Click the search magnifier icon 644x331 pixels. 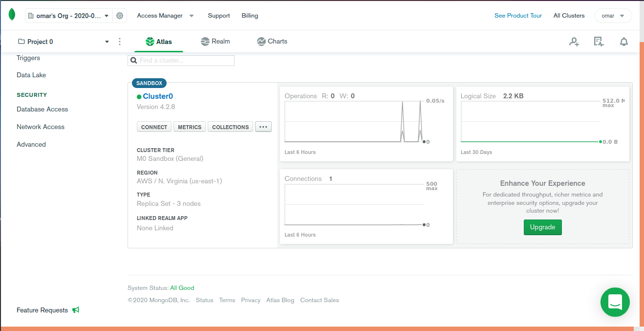pos(133,61)
